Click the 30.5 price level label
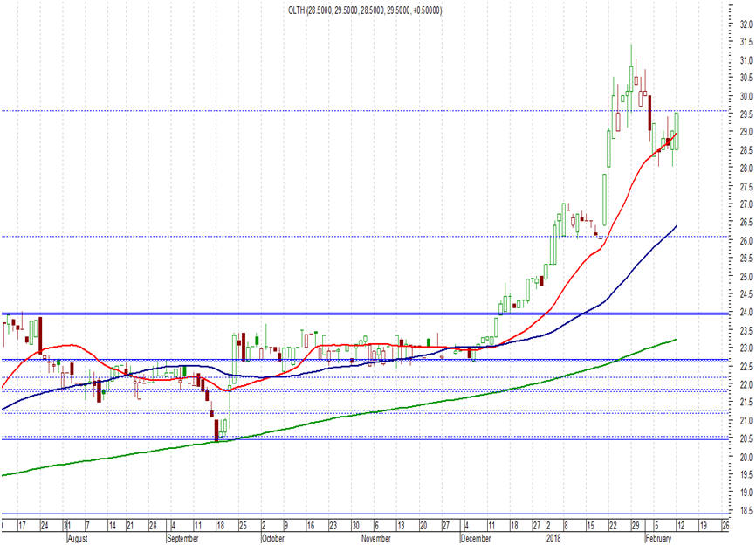Screen dimensions: 756x545 coord(746,78)
